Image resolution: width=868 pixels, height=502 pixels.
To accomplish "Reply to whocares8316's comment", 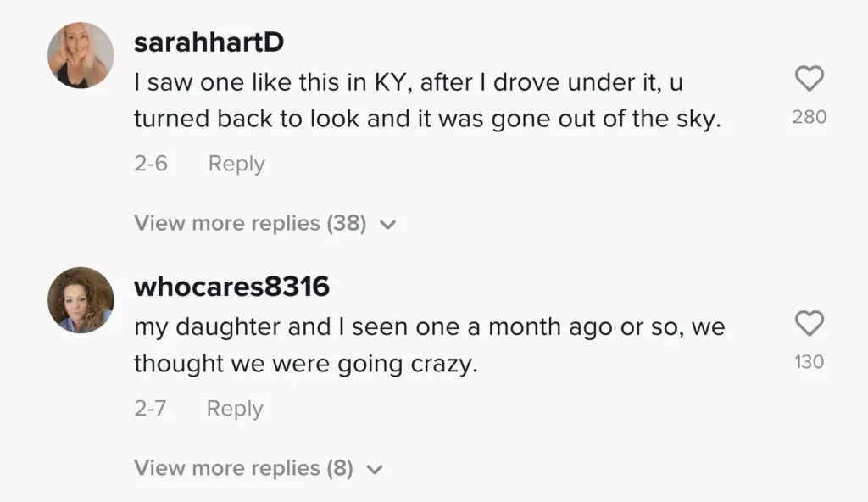I will 235,409.
